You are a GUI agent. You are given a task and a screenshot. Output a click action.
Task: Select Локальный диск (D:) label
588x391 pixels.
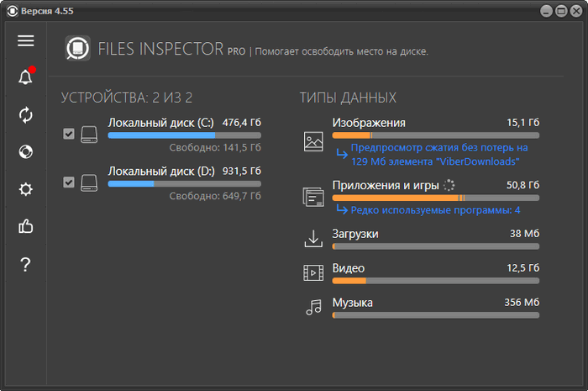click(161, 171)
